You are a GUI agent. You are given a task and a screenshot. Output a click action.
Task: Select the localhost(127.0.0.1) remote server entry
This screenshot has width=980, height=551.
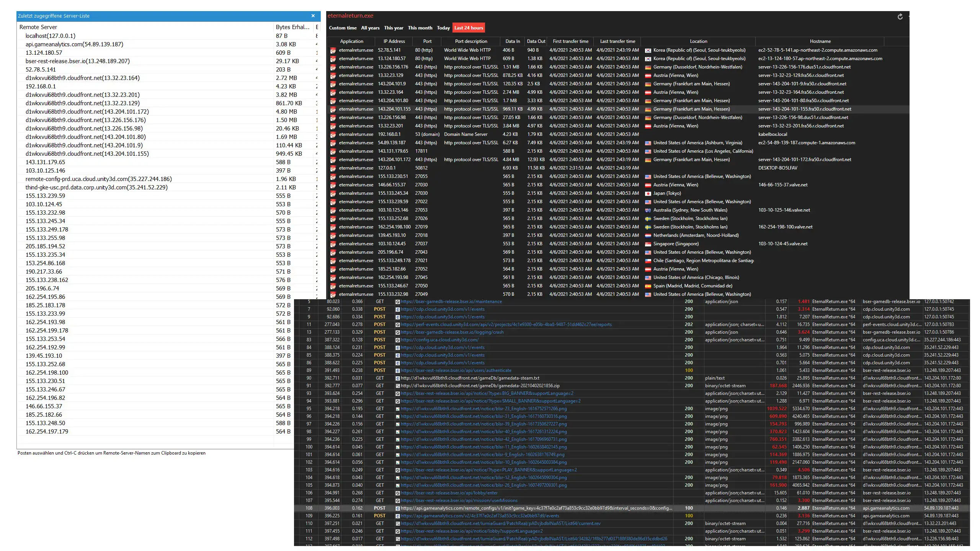[50, 36]
